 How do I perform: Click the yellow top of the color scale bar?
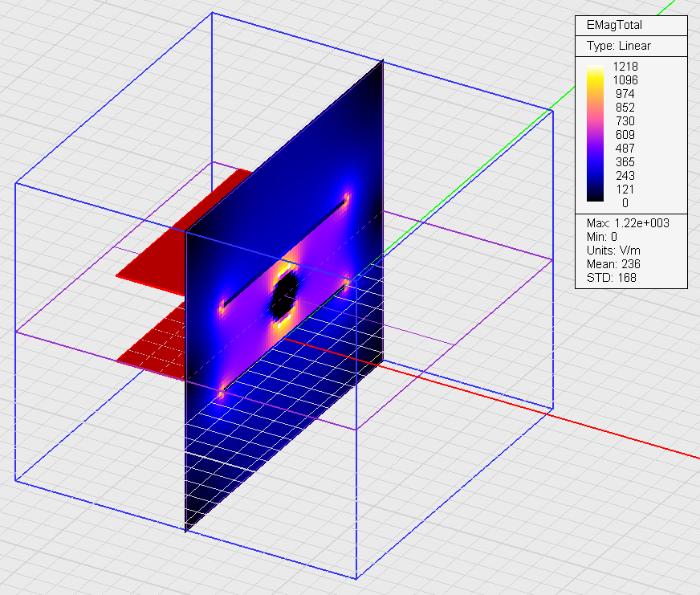tap(595, 76)
